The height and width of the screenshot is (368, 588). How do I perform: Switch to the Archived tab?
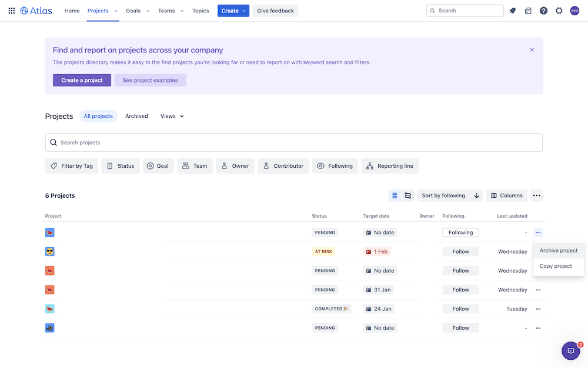pyautogui.click(x=136, y=117)
